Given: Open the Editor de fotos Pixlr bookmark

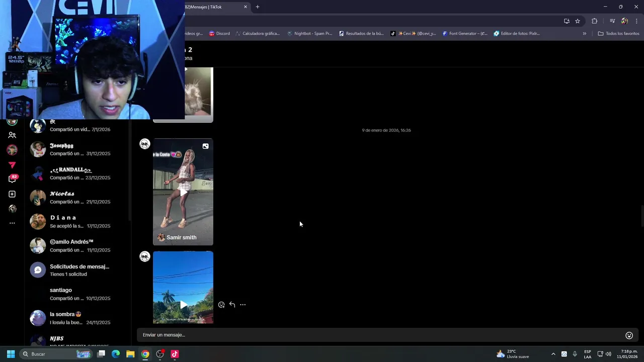Looking at the screenshot, I should (517, 34).
